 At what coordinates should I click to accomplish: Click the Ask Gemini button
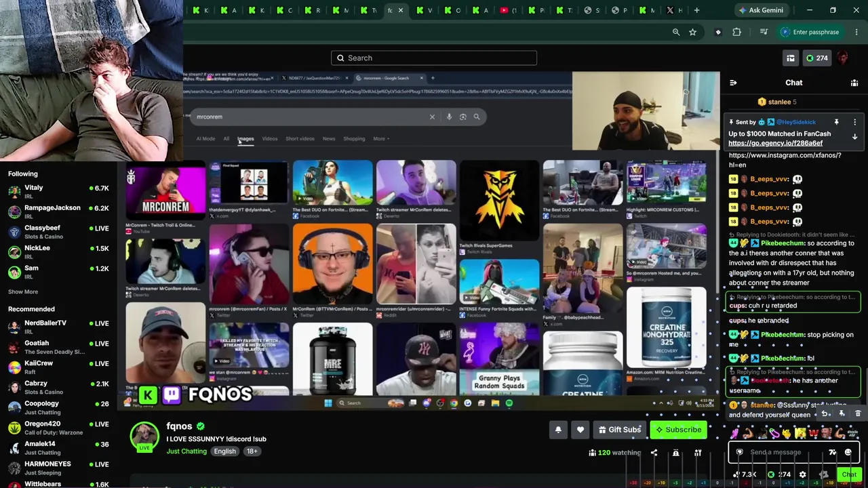(x=759, y=10)
